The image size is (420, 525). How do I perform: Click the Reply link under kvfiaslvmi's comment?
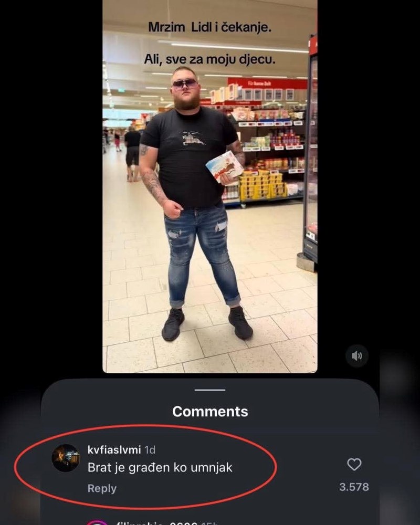tap(102, 488)
